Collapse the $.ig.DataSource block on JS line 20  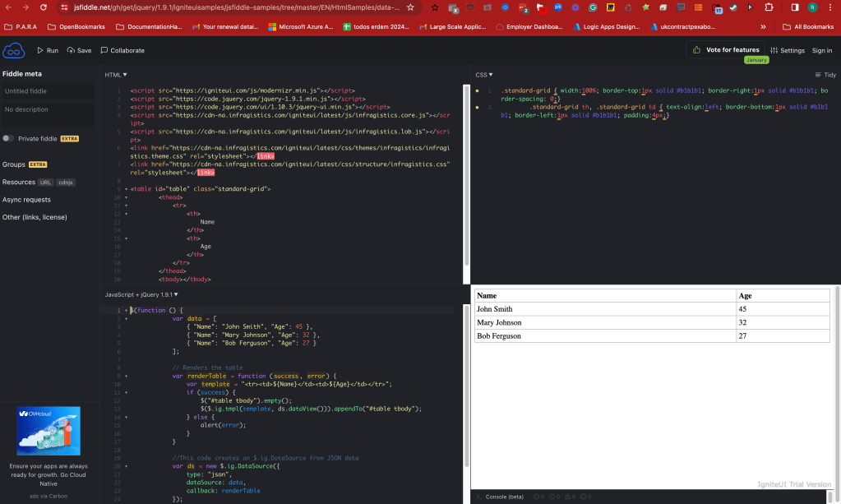(126, 466)
